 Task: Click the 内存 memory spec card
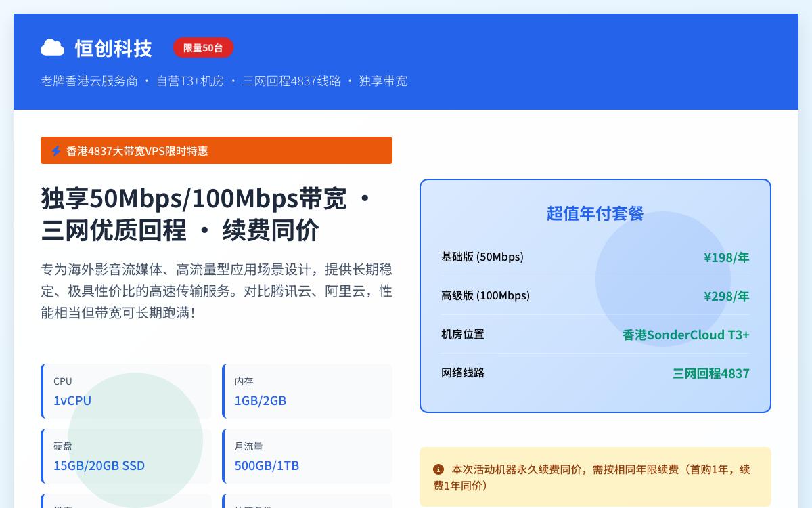coord(307,391)
